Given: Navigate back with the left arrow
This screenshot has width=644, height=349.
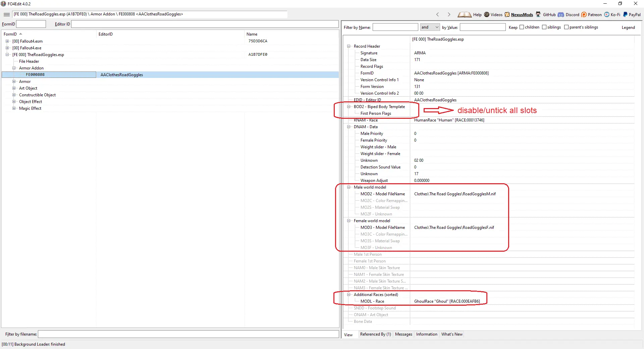Looking at the screenshot, I should click(437, 14).
